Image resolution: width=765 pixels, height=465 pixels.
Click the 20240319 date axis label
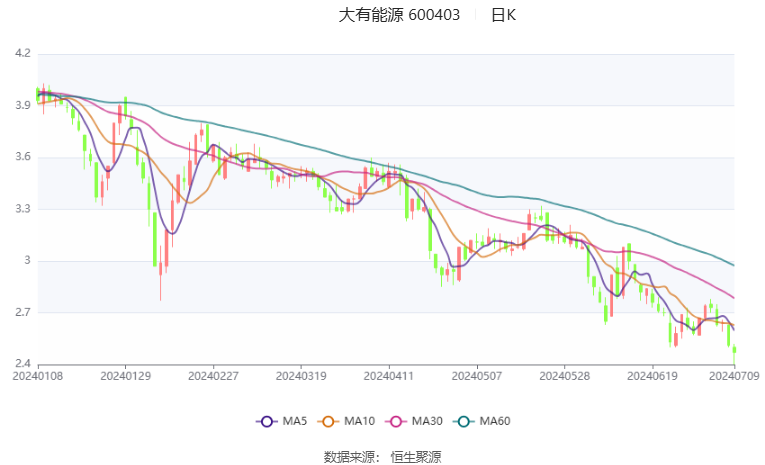301,376
